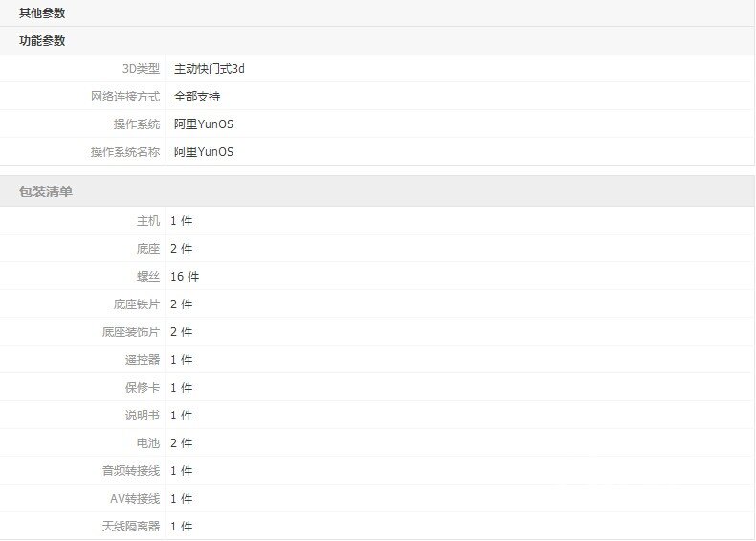Click the 网络连接方式 label
Image resolution: width=756 pixels, height=541 pixels.
(x=125, y=97)
